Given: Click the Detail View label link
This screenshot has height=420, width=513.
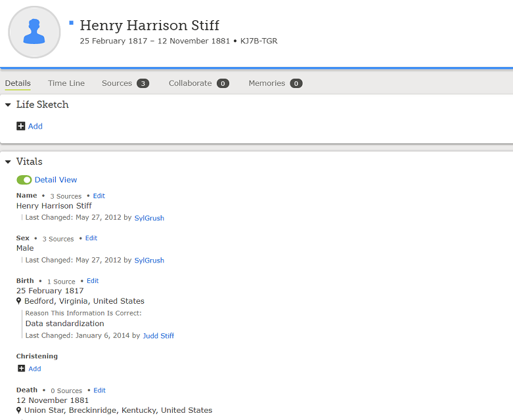Looking at the screenshot, I should [x=56, y=180].
